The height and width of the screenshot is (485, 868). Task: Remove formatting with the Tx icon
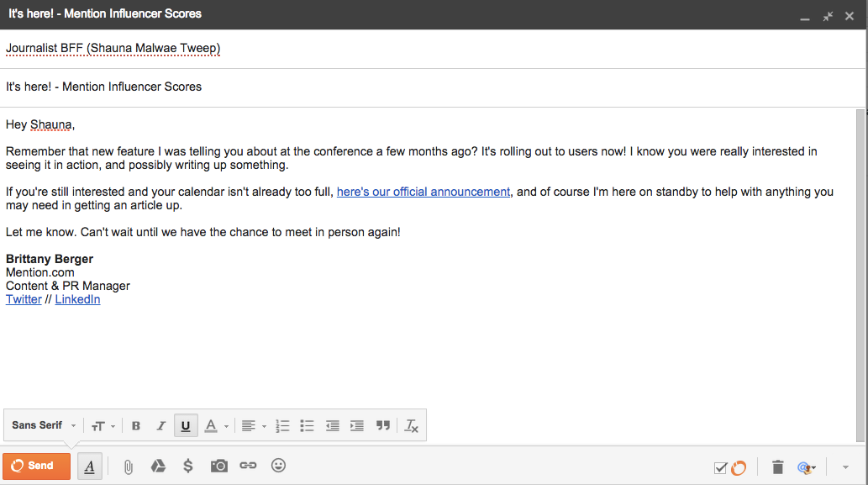point(411,425)
